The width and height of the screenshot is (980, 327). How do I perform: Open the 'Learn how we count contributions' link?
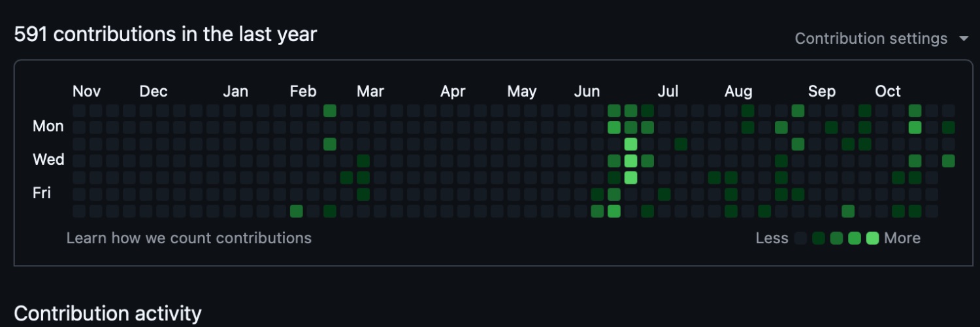pyautogui.click(x=189, y=238)
